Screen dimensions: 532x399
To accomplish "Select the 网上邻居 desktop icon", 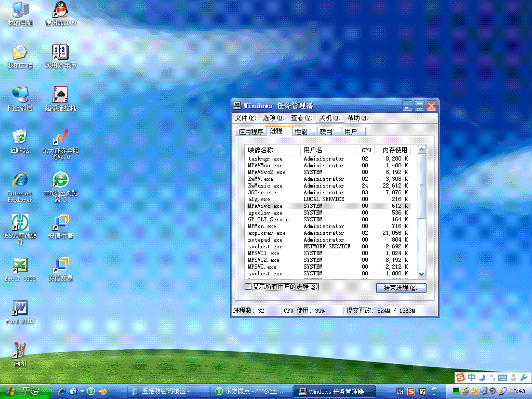I will point(20,99).
